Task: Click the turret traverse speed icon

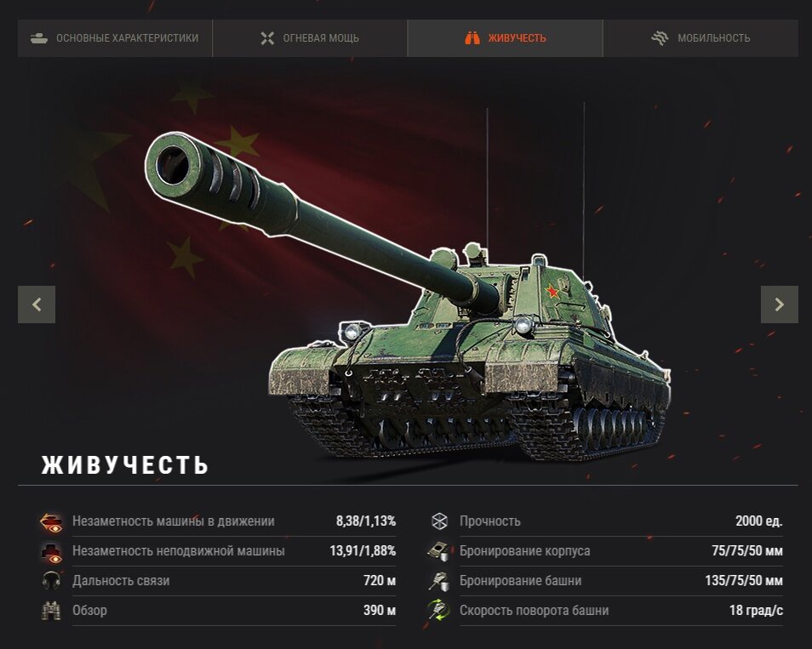Action: coord(438,610)
